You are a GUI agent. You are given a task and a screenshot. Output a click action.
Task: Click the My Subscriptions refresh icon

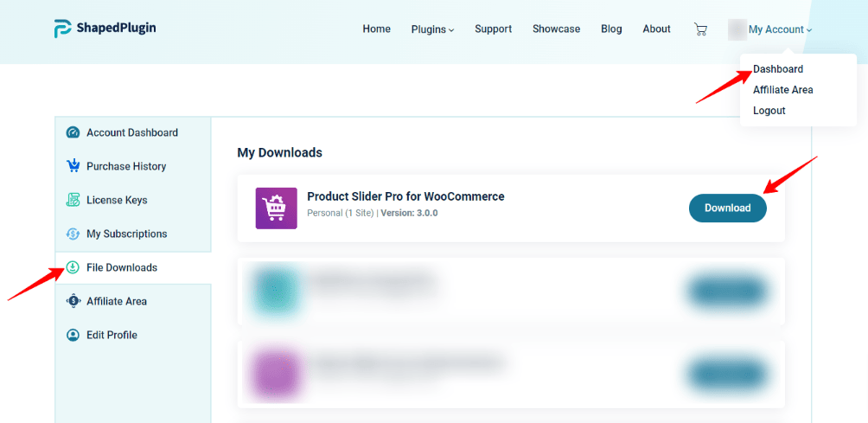point(73,234)
